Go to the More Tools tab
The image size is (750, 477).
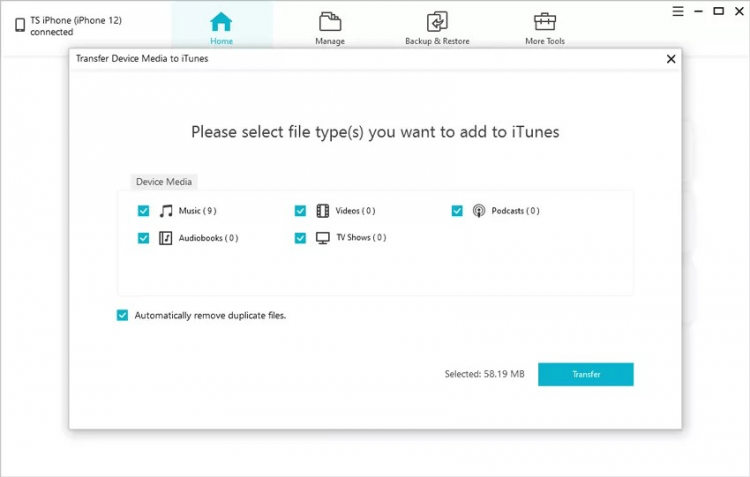pyautogui.click(x=545, y=28)
